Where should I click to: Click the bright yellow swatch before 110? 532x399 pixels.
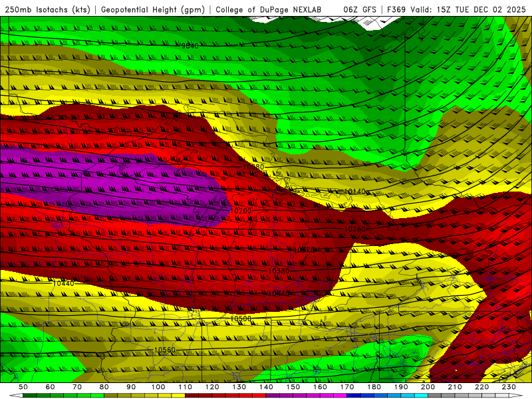click(x=178, y=396)
